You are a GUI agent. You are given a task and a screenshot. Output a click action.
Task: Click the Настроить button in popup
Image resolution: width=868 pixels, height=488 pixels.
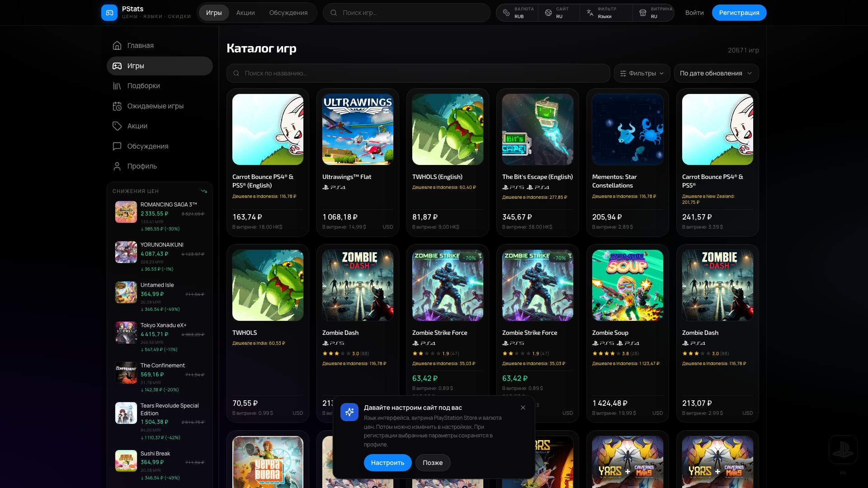coord(387,463)
